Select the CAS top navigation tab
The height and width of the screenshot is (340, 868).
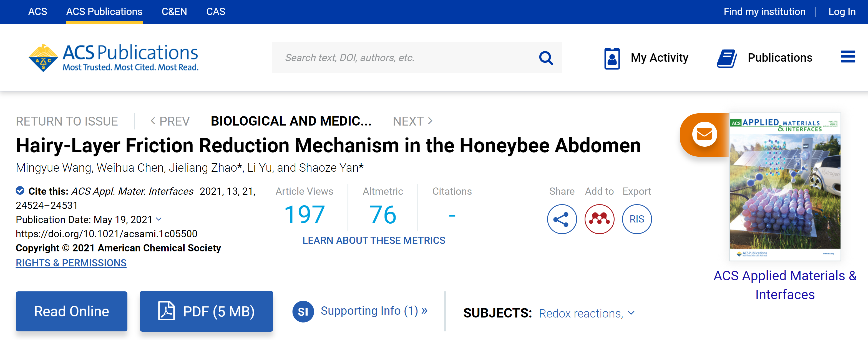click(x=216, y=12)
